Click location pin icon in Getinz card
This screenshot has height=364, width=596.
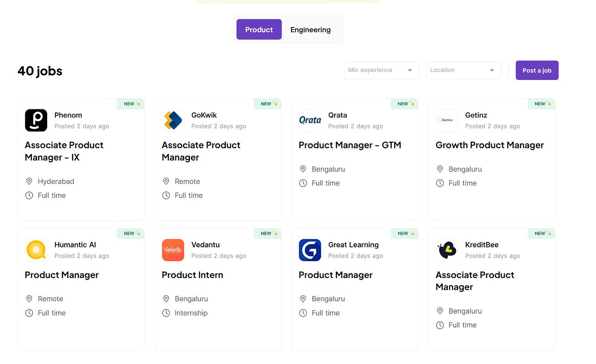pos(440,169)
